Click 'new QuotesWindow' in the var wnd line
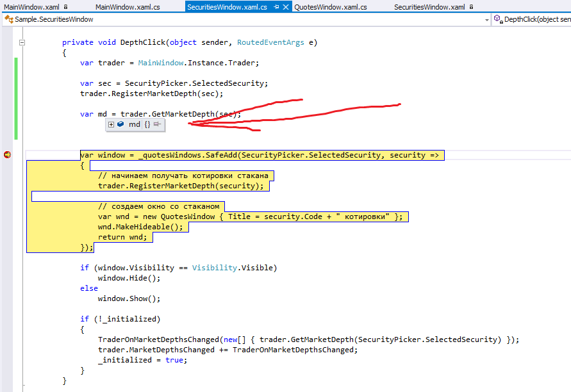571x392 pixels. click(x=178, y=216)
